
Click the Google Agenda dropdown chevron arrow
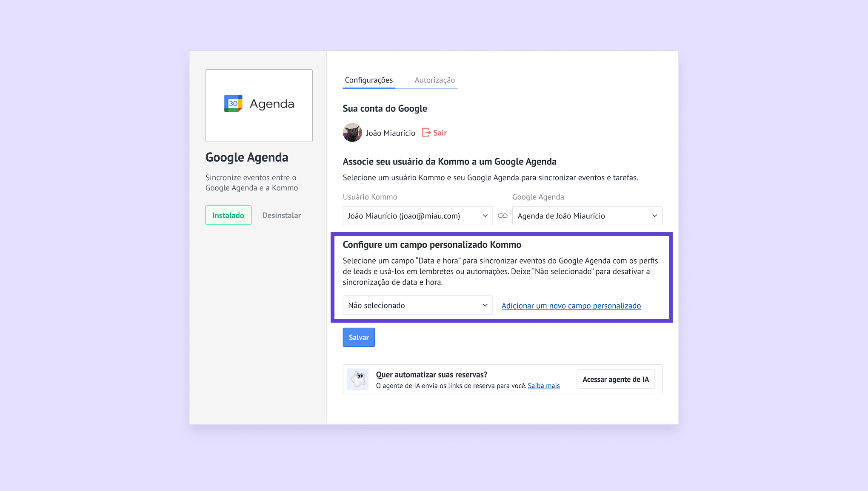click(654, 216)
